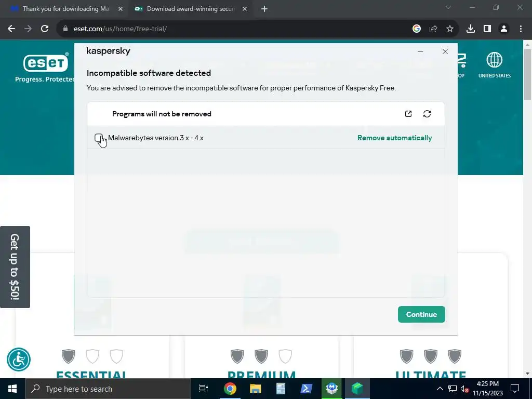Click the ULTIMATE plan heading
The width and height of the screenshot is (532, 399).
431,375
